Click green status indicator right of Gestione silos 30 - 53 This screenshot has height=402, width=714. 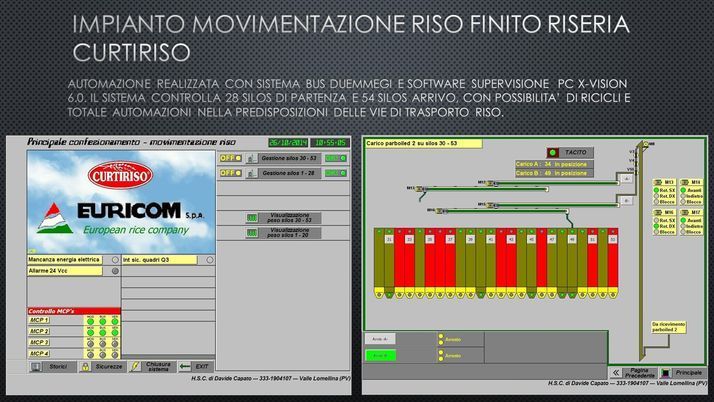(336, 158)
